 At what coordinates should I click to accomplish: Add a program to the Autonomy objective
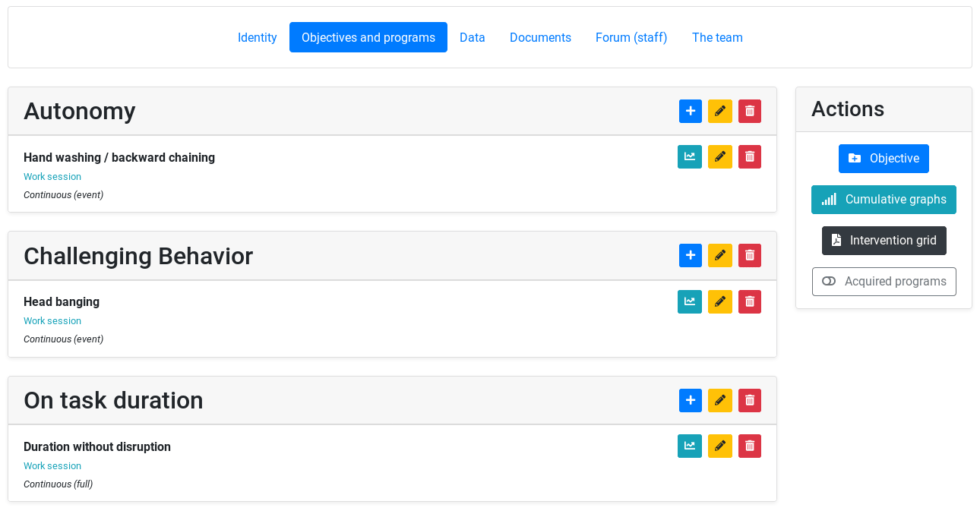pyautogui.click(x=690, y=111)
